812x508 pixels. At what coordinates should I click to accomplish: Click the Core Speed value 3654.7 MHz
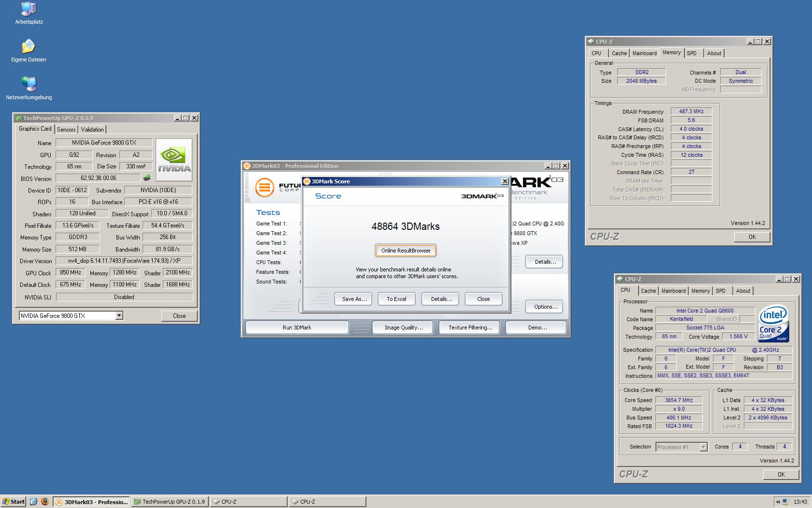point(679,400)
